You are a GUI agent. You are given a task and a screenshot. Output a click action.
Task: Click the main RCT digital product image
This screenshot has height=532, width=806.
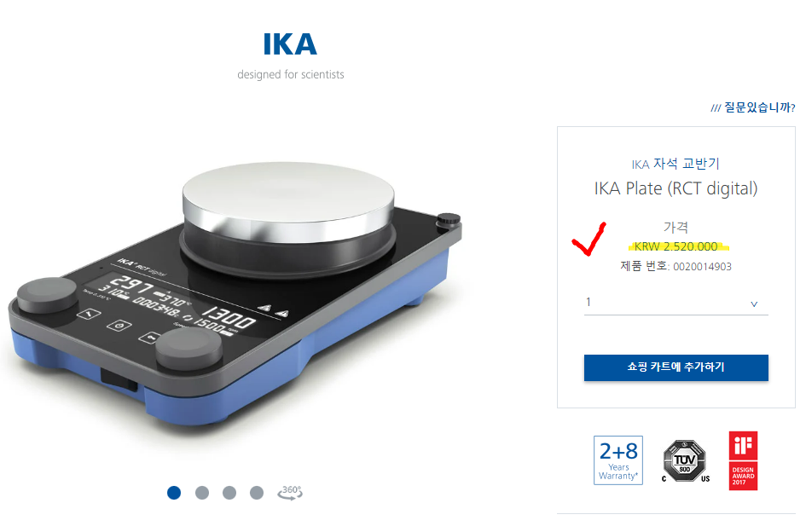235,293
